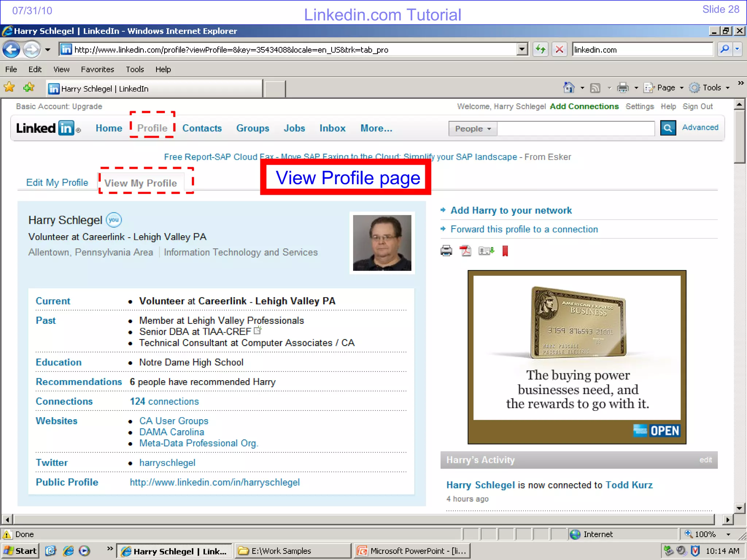This screenshot has height=560, width=747.
Task: Click the note icon next to TIAA-CREF
Action: click(x=258, y=330)
